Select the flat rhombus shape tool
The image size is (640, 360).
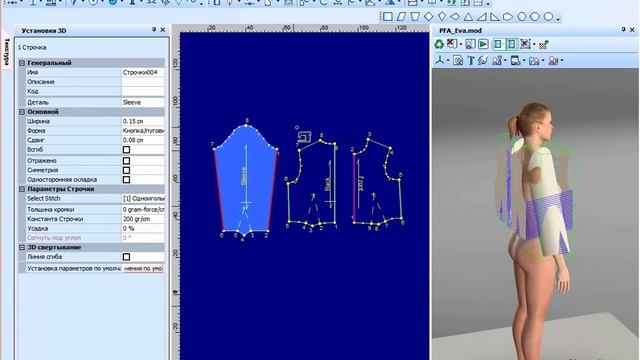coord(455,16)
